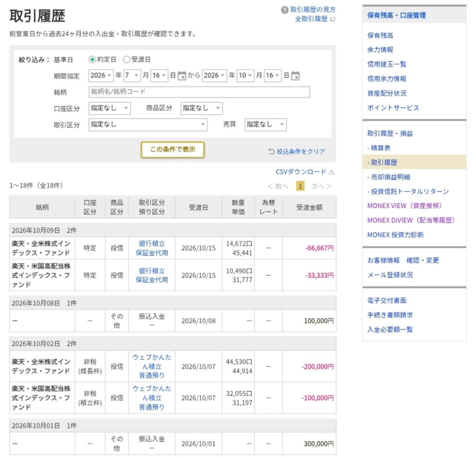Click 楽天・全米株式インデックス・ファンド in 特定 row
This screenshot has width=476, height=458.
click(41, 248)
